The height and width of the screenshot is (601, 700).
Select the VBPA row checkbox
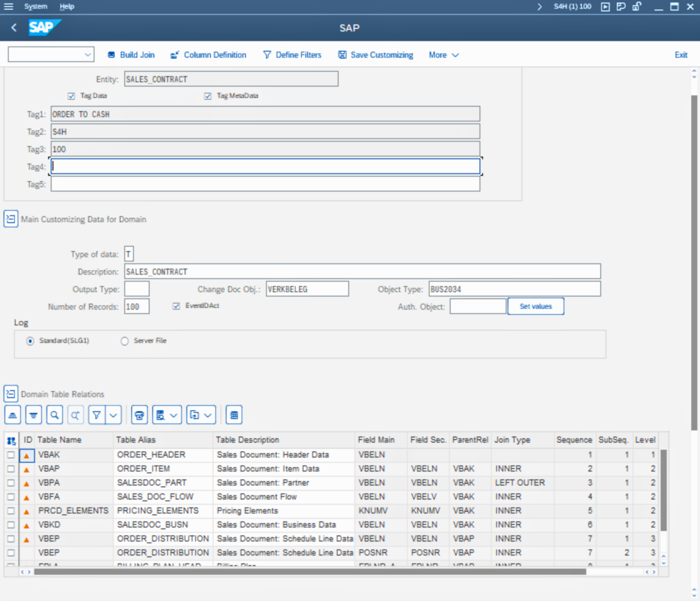tap(11, 483)
